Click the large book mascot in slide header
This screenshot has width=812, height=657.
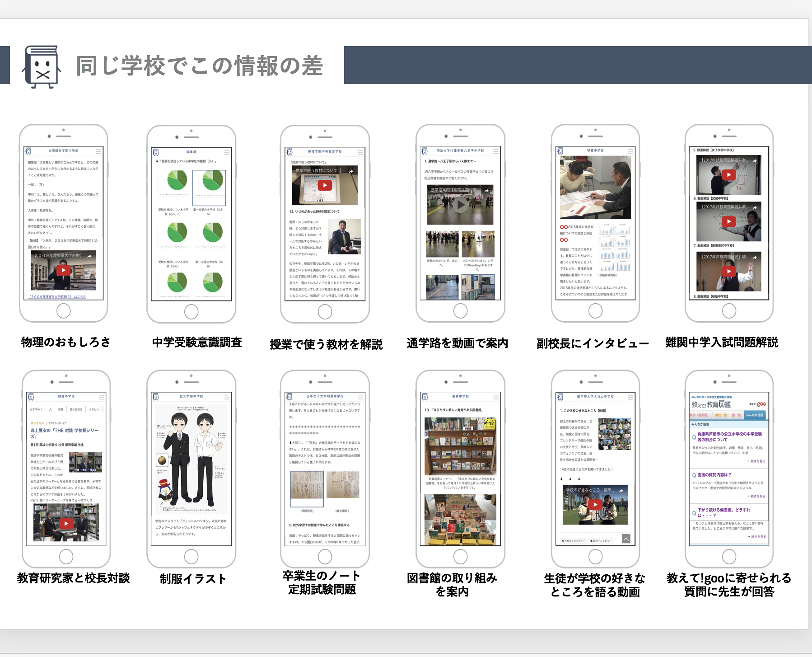tap(42, 67)
